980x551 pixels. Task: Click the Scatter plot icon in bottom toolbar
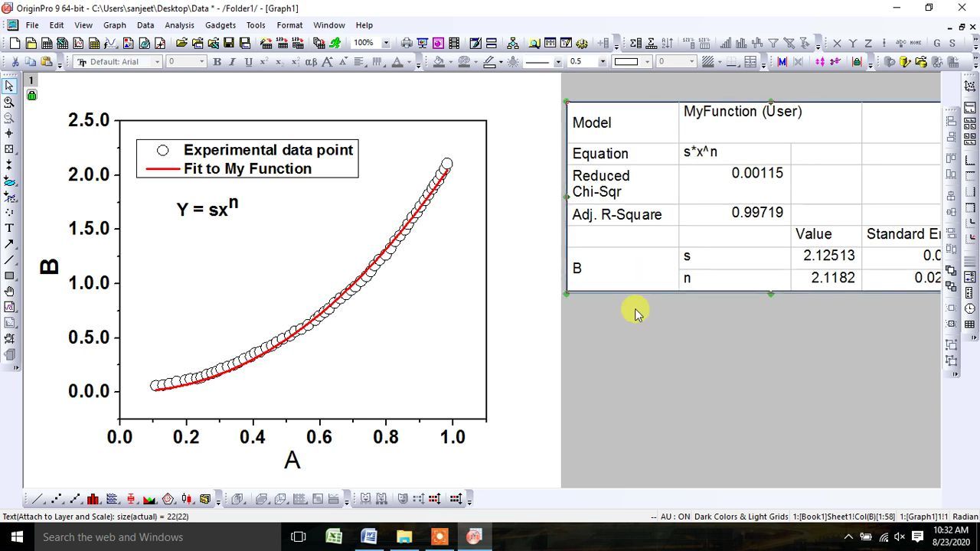(x=56, y=499)
